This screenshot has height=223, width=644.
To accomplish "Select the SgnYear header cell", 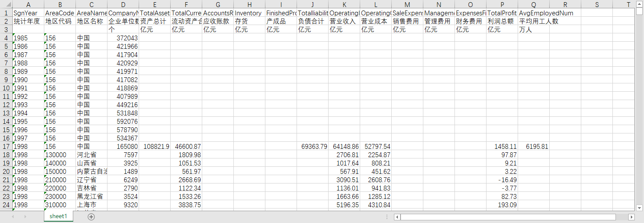I will 29,13.
